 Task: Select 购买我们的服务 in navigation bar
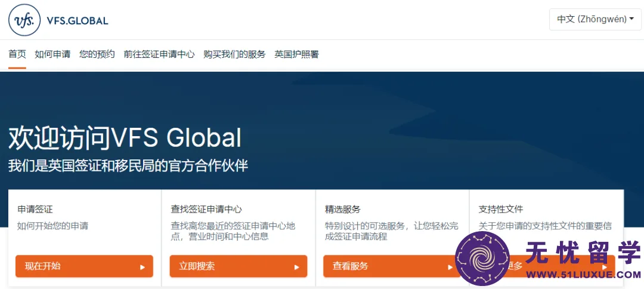[x=234, y=54]
